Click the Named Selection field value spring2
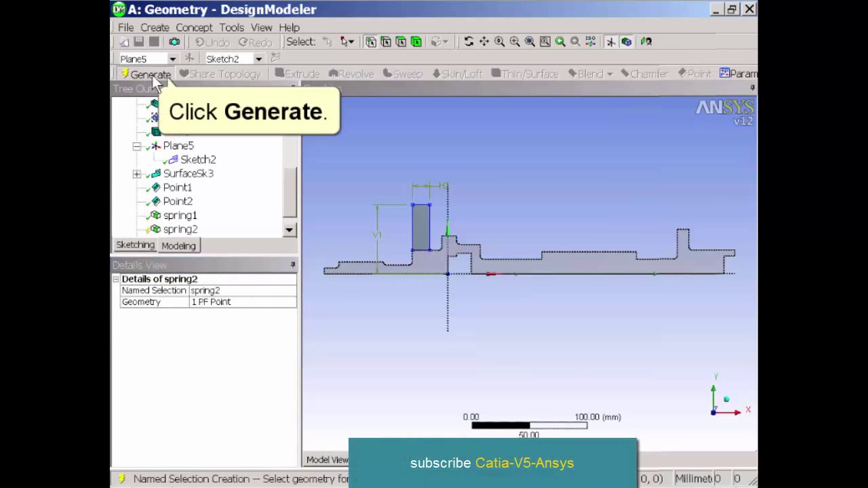Viewport: 868px width, 488px height. pos(243,290)
